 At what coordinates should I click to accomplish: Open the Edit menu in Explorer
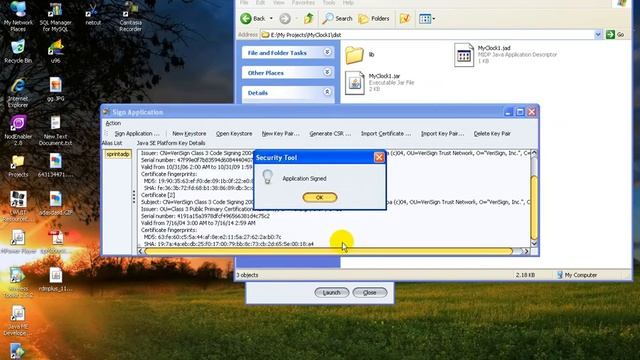tap(260, 3)
